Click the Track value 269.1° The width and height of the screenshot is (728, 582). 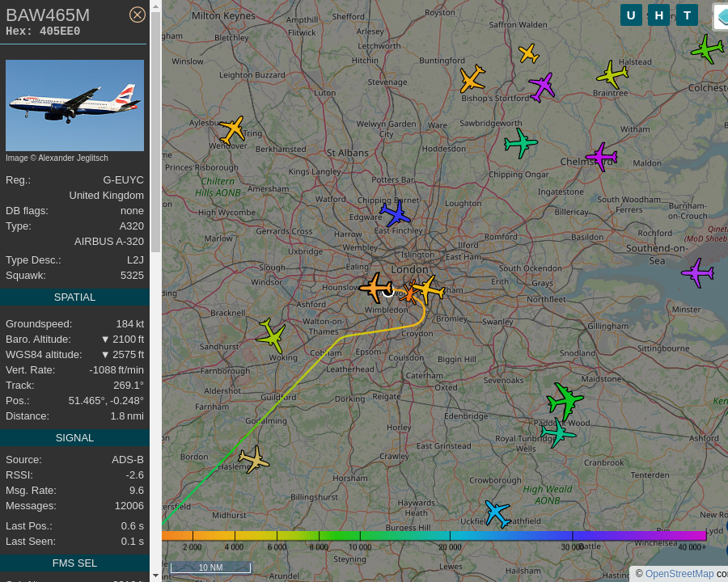tap(129, 386)
